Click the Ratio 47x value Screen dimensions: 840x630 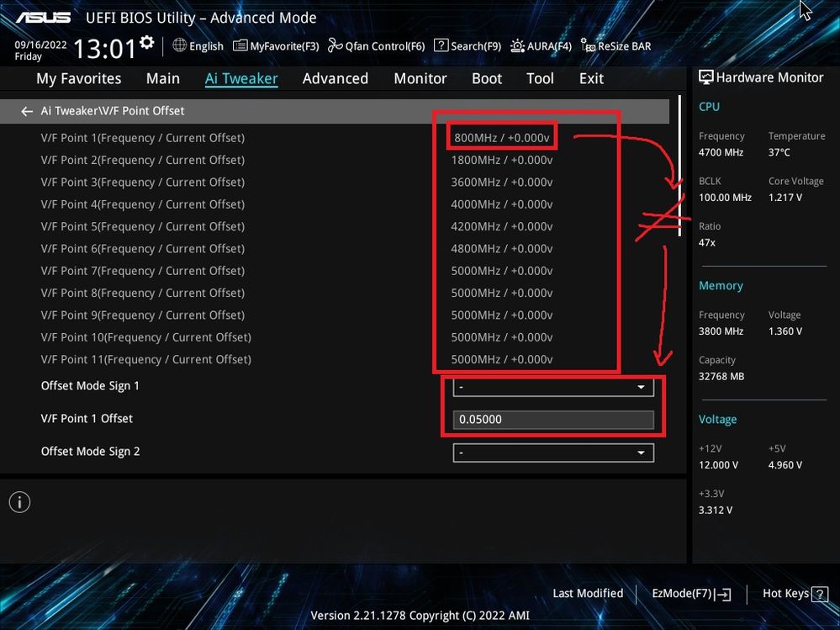coord(706,243)
